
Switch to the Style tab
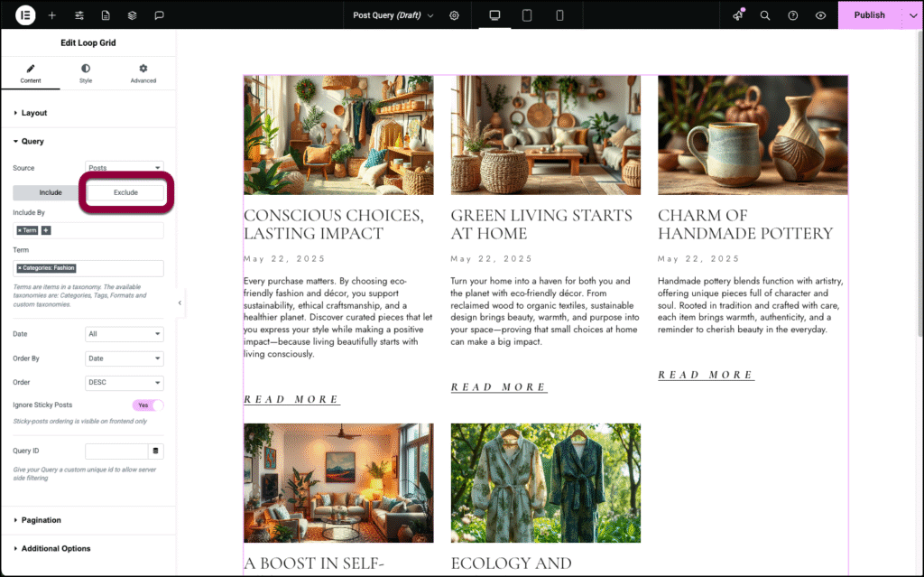(x=86, y=73)
